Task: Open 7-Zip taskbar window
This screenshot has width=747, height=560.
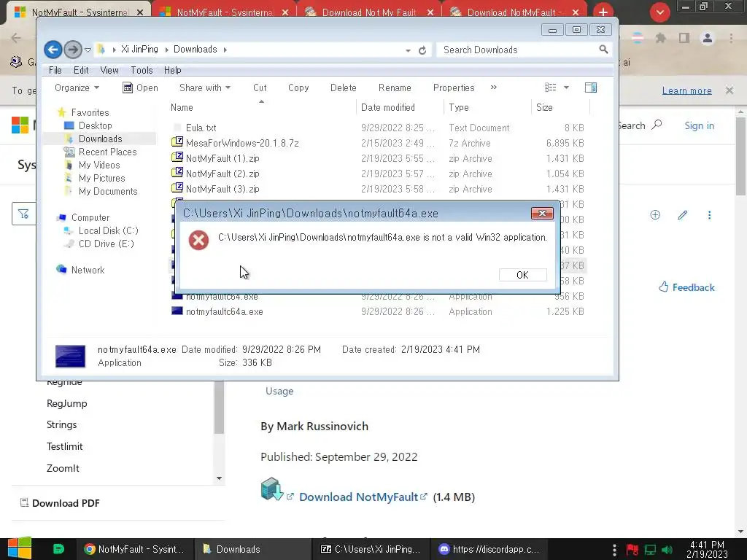Action: (371, 549)
